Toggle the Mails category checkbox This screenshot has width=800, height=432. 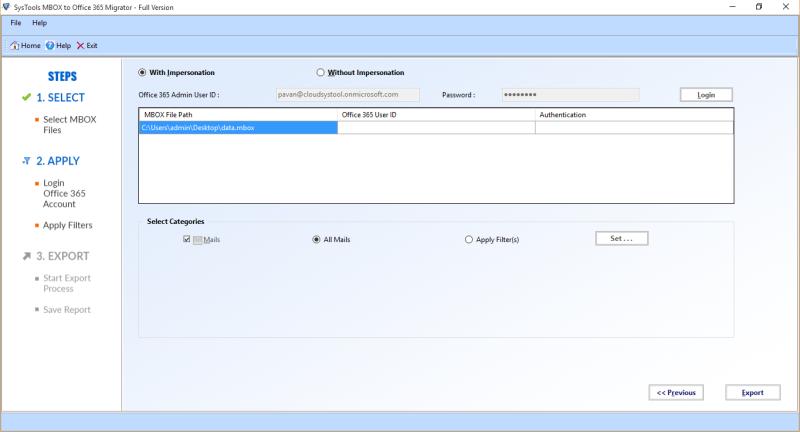187,239
